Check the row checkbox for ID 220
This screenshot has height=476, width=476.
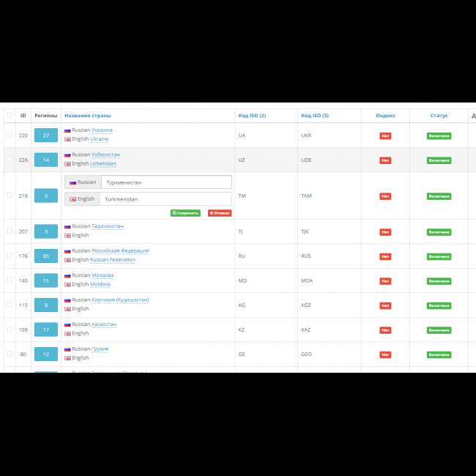tap(10, 135)
